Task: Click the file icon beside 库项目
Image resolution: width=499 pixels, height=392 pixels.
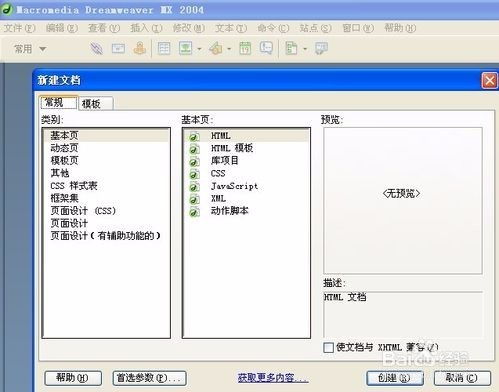Action: 194,161
